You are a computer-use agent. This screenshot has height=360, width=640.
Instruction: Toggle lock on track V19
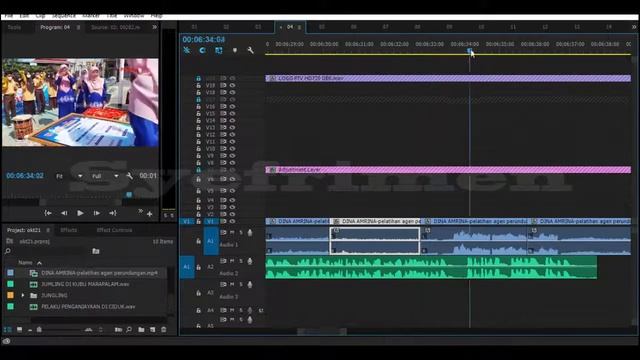(x=198, y=85)
